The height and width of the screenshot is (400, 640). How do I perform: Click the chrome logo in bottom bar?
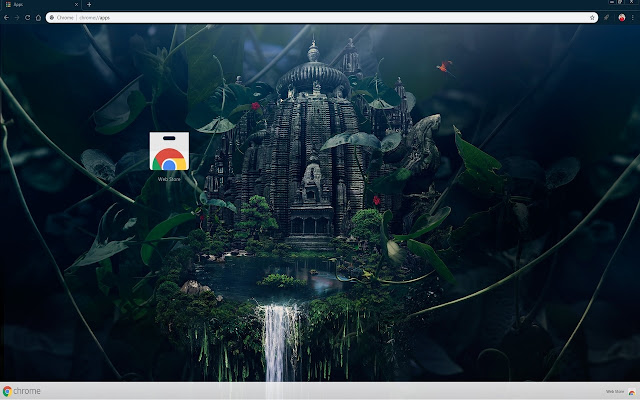tap(22, 391)
